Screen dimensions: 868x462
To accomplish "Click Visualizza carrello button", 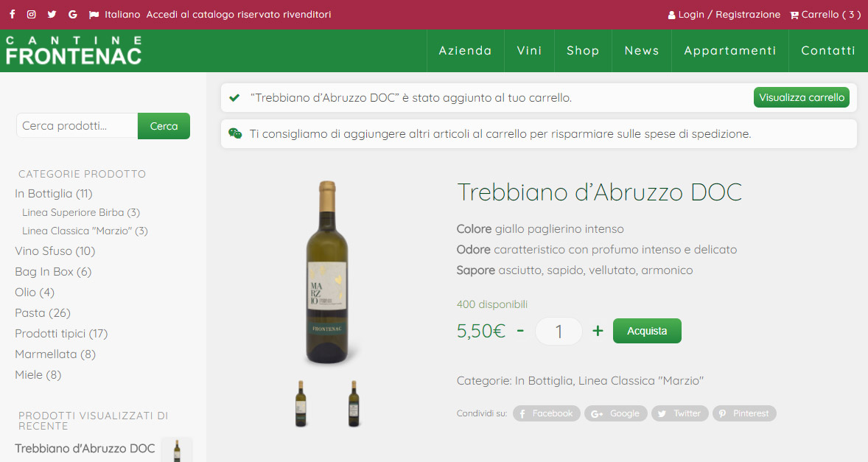I will coord(802,97).
